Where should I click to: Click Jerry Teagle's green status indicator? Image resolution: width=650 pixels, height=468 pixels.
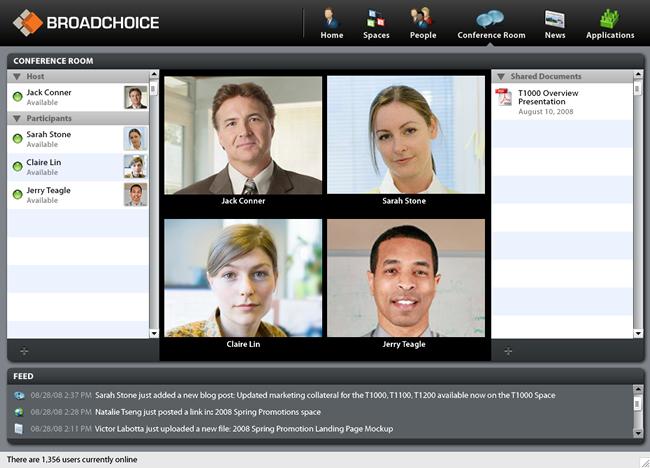[x=17, y=194]
